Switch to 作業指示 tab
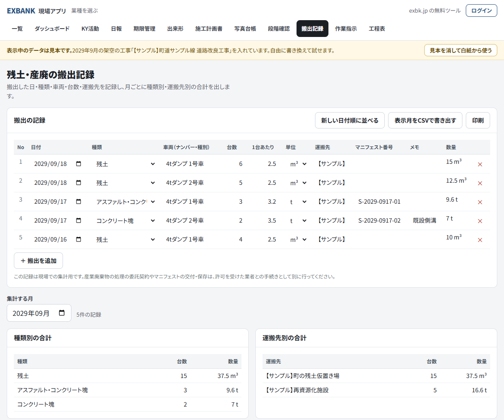504x420 pixels. click(x=346, y=29)
